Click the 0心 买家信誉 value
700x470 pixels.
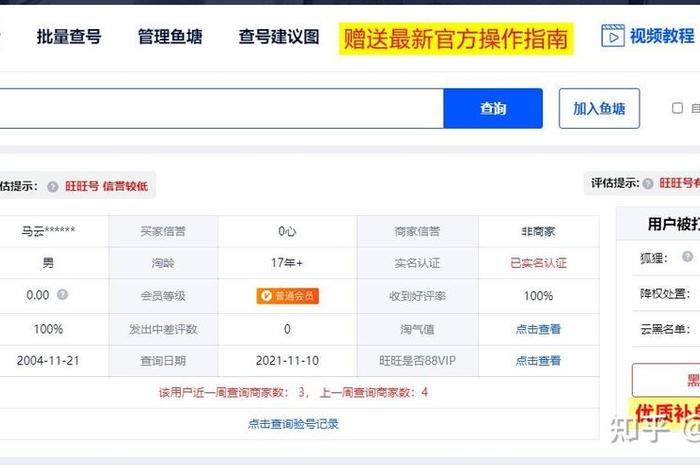point(287,231)
